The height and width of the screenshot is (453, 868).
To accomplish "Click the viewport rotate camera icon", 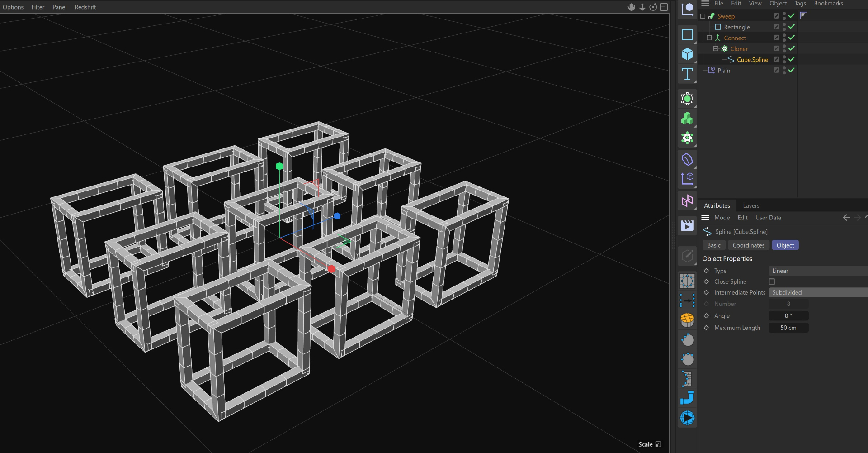I will (653, 7).
